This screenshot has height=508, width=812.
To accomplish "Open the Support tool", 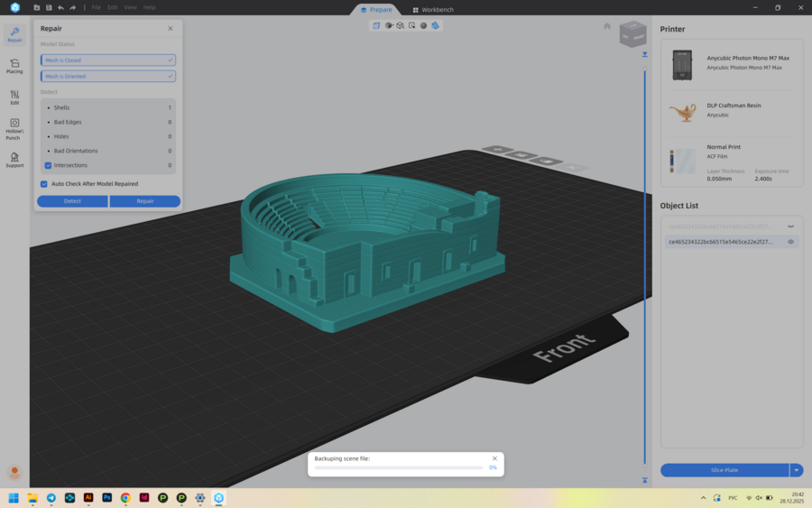I will [14, 160].
